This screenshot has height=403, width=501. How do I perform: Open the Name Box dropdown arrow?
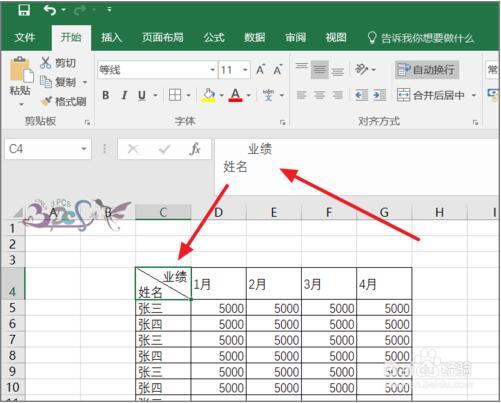(x=84, y=149)
